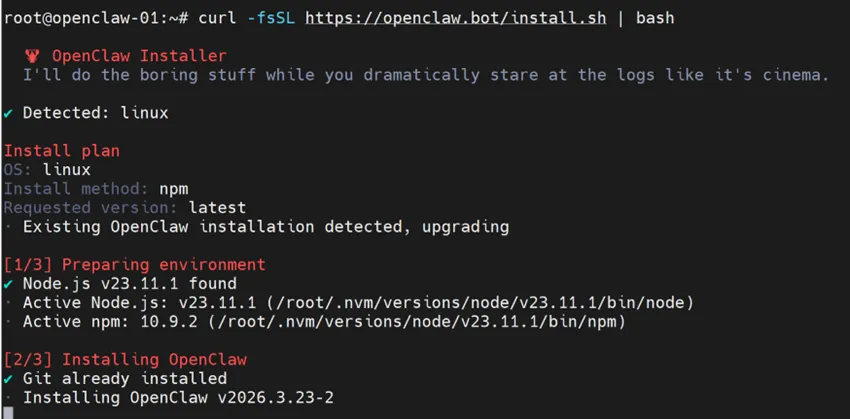Click the [1/3] Preparing environment step header
The image size is (850, 419).
point(134,265)
